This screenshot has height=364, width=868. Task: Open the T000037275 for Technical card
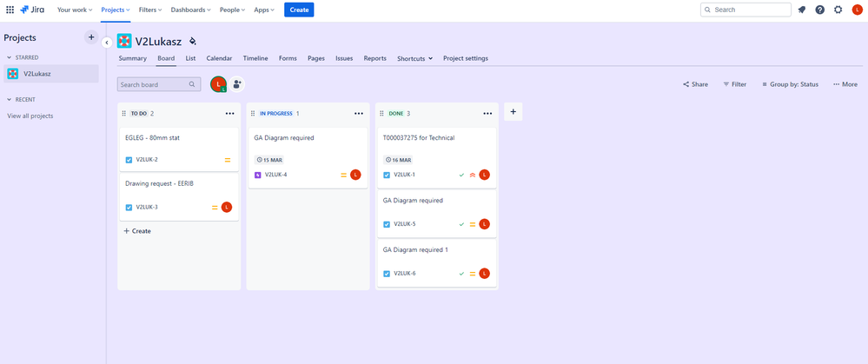pos(436,156)
